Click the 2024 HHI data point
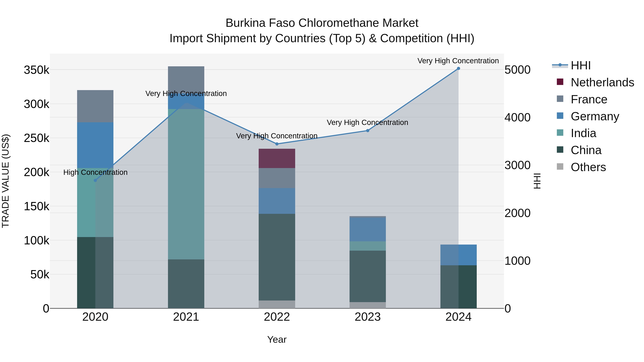Viewport: 644px width, 362px height. click(x=458, y=68)
